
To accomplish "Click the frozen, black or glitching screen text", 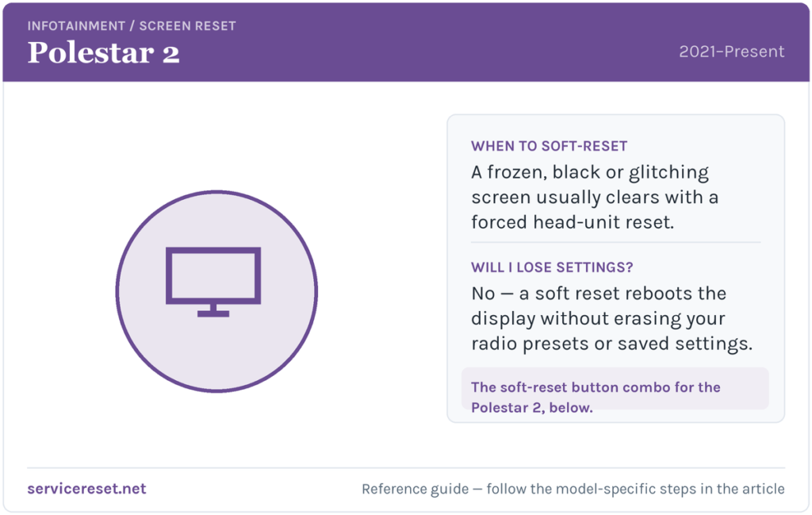I will point(595,197).
